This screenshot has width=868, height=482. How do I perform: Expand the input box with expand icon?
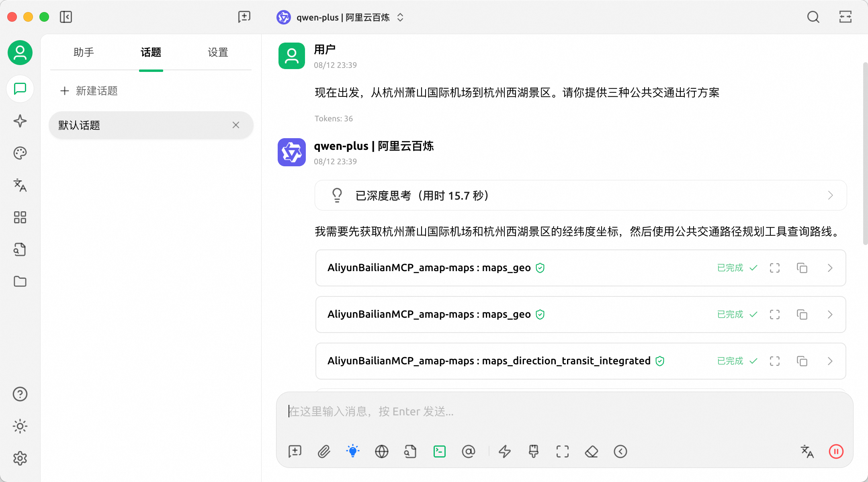563,451
